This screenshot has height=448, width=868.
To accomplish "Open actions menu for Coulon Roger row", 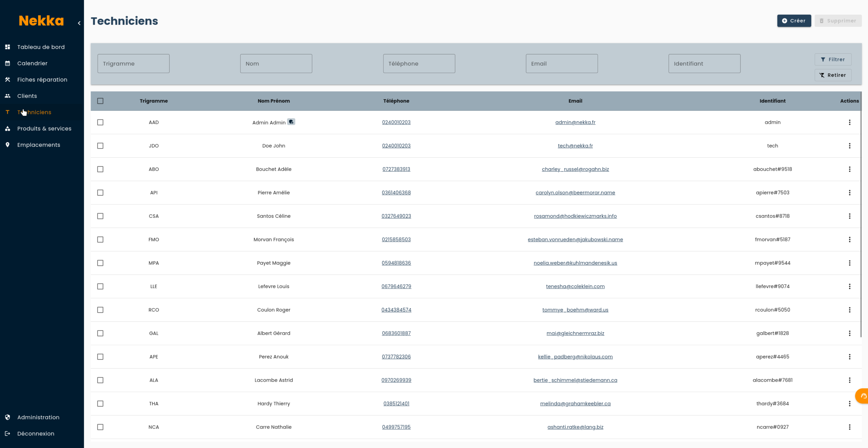I will [x=849, y=310].
